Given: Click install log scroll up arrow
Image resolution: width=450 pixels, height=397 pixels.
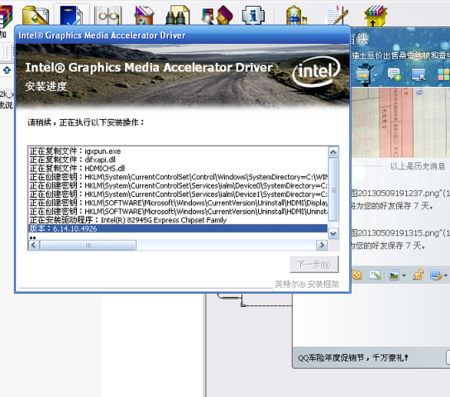Looking at the screenshot, I should click(333, 152).
